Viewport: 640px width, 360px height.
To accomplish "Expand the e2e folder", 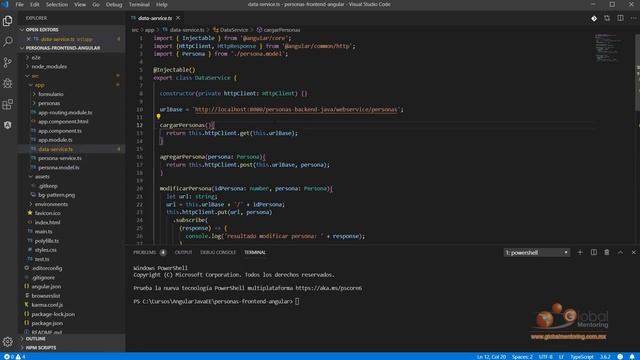I will tap(35, 58).
